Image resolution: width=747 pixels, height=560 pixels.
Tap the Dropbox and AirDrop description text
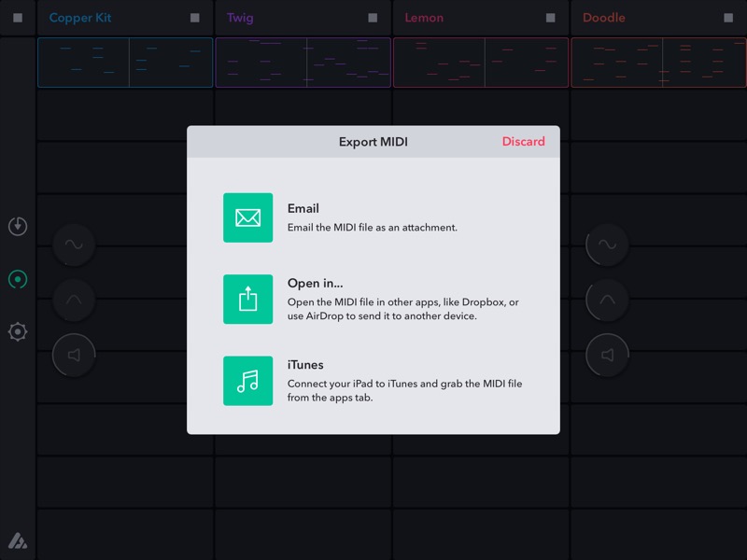click(403, 309)
